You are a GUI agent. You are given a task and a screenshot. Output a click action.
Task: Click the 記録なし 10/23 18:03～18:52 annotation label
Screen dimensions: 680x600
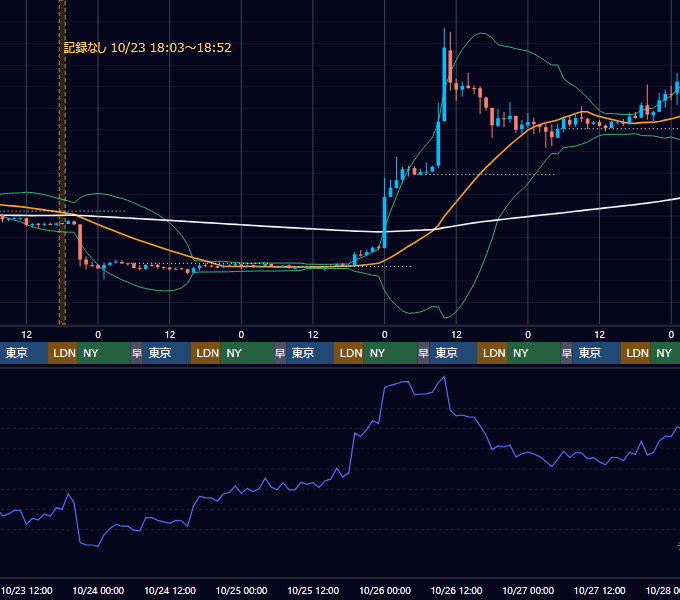147,48
